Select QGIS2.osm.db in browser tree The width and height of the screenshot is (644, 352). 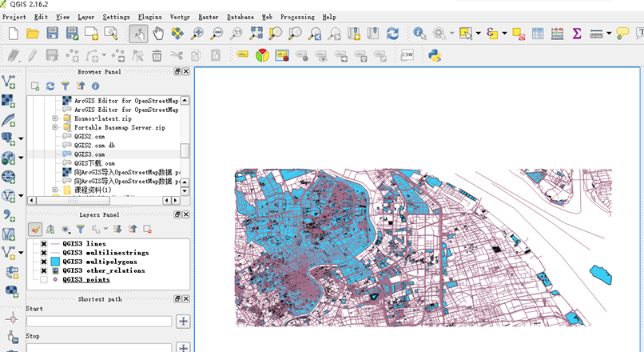click(94, 145)
